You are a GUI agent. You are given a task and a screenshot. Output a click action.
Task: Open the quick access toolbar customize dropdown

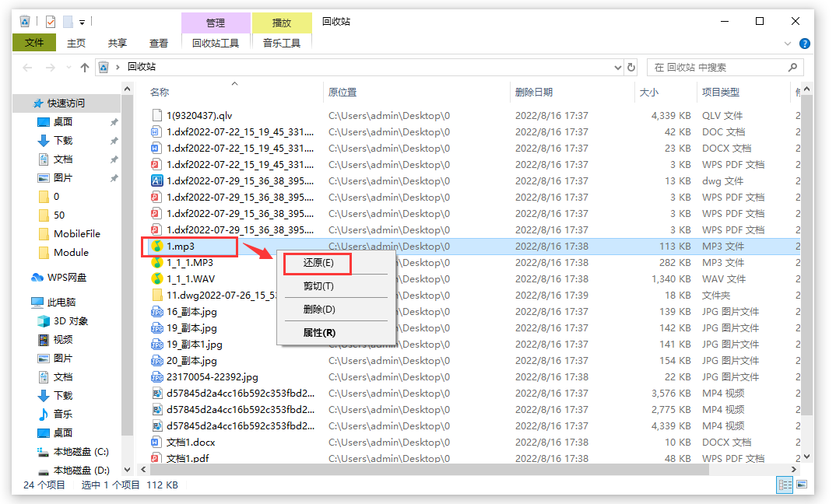(82, 22)
